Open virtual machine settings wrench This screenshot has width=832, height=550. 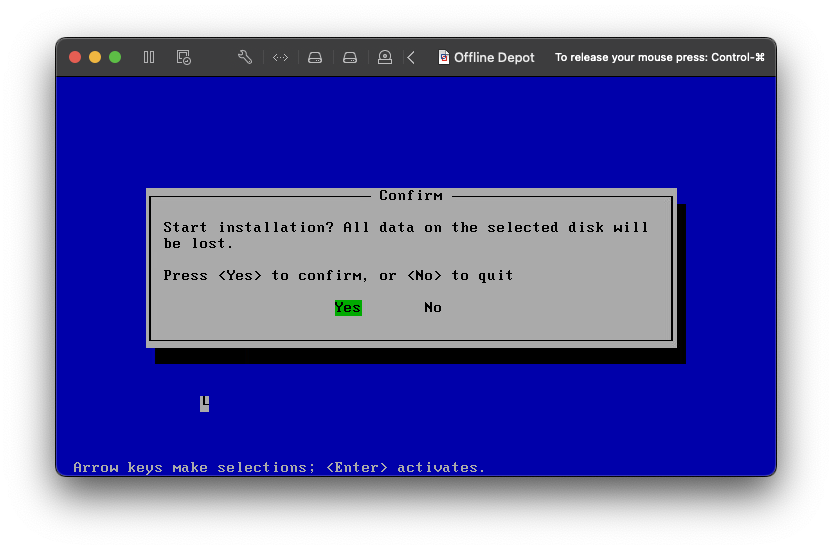click(x=245, y=57)
